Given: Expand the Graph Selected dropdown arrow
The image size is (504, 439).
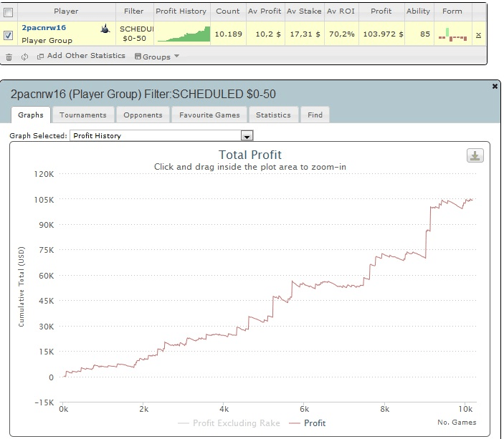Looking at the screenshot, I should (x=247, y=136).
